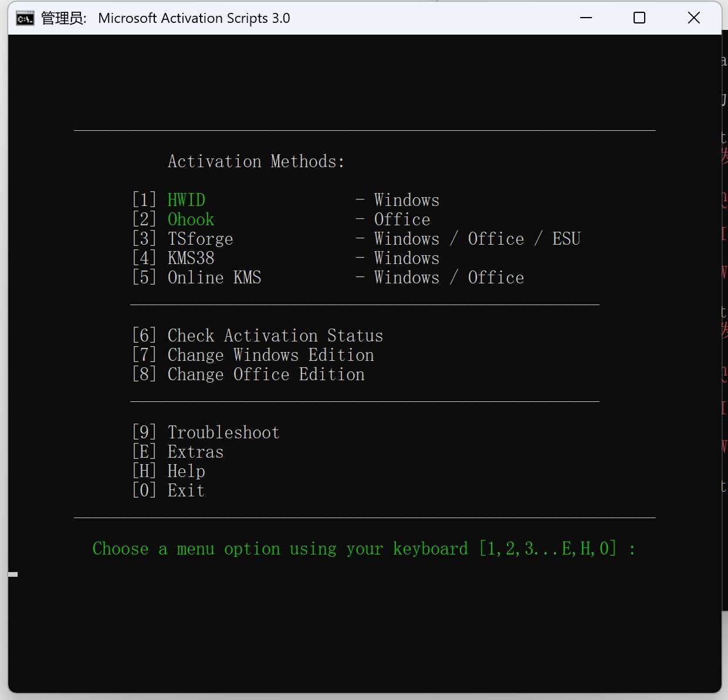The width and height of the screenshot is (728, 700).
Task: Minimize the Activation Scripts window
Action: pos(585,18)
